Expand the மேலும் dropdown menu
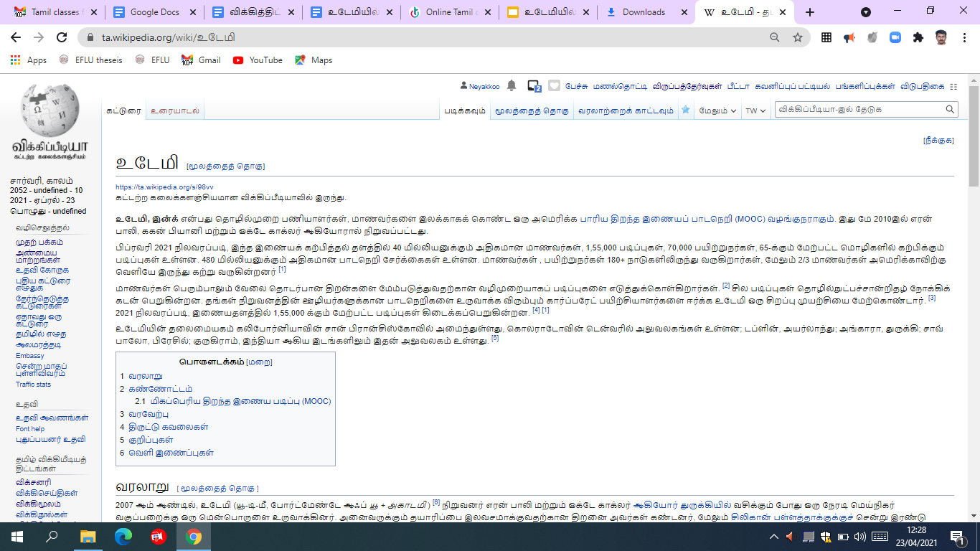980x551 pixels. click(x=718, y=110)
